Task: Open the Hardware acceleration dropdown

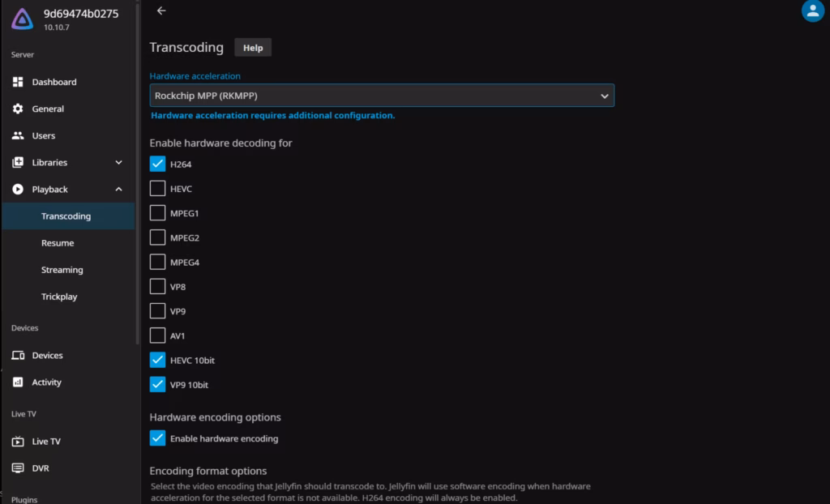Action: tap(382, 96)
